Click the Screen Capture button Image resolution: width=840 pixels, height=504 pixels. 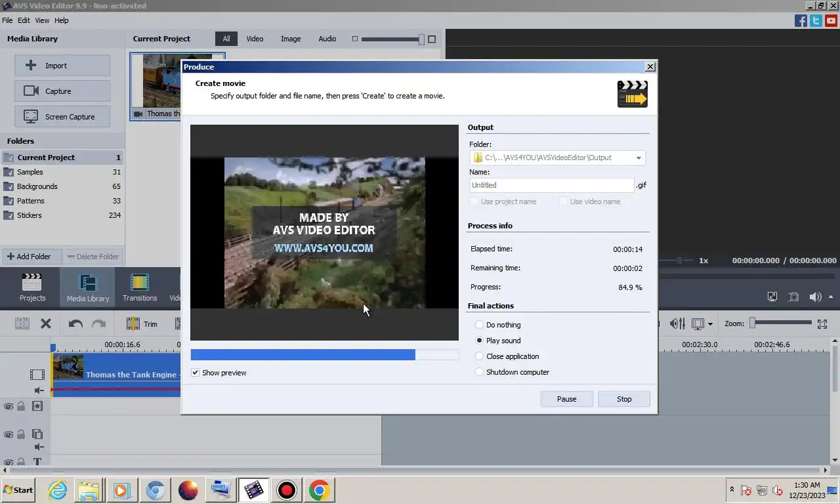(62, 117)
